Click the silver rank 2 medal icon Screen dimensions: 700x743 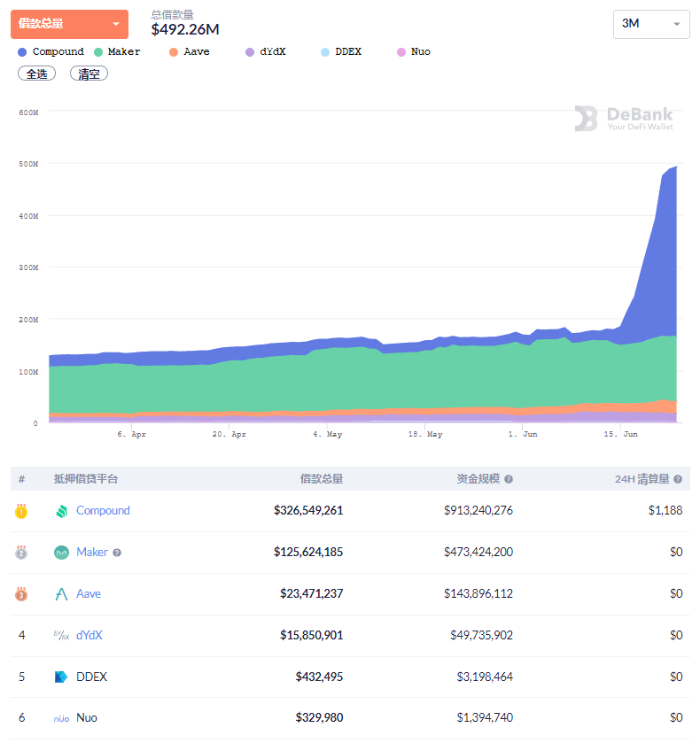[x=21, y=553]
